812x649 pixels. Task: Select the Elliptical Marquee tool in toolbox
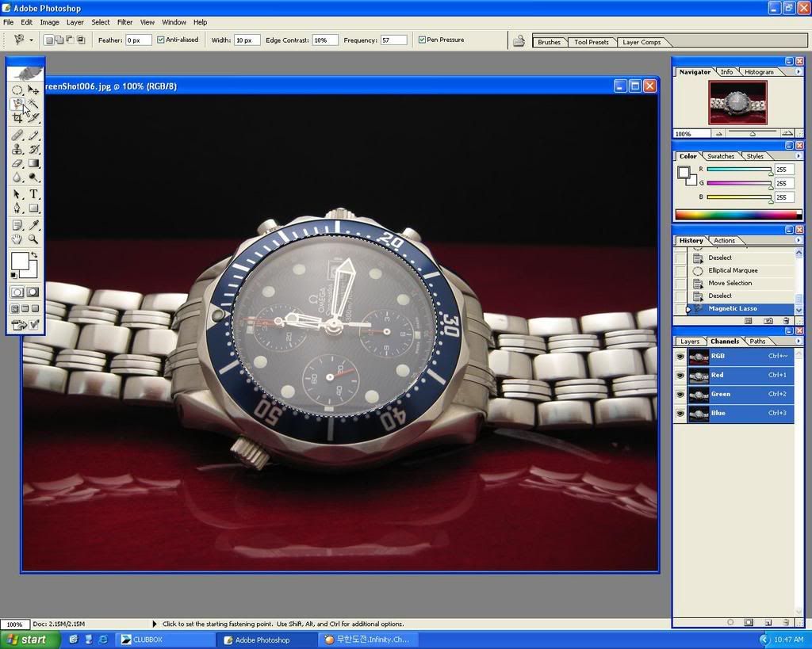17,90
